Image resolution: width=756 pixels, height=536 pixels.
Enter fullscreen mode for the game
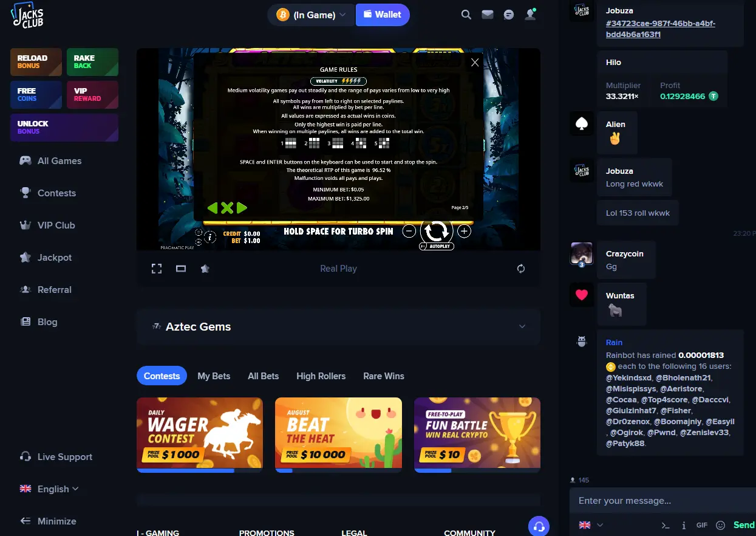pos(157,269)
